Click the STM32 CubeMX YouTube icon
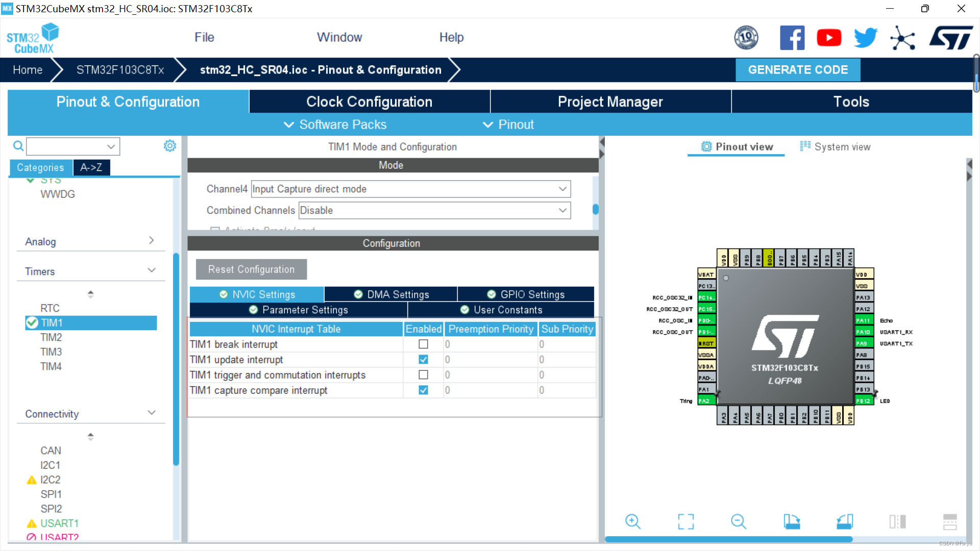The image size is (980, 551). 828,37
